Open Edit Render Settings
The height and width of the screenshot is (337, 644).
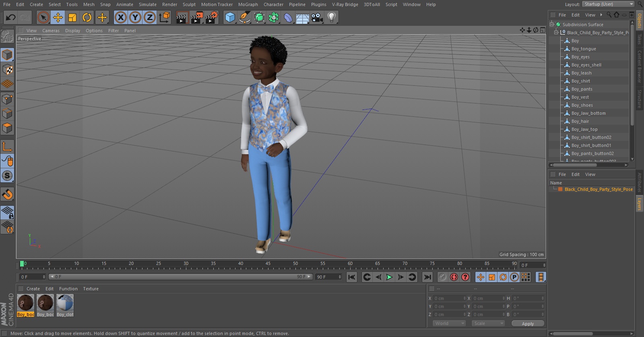click(x=212, y=17)
